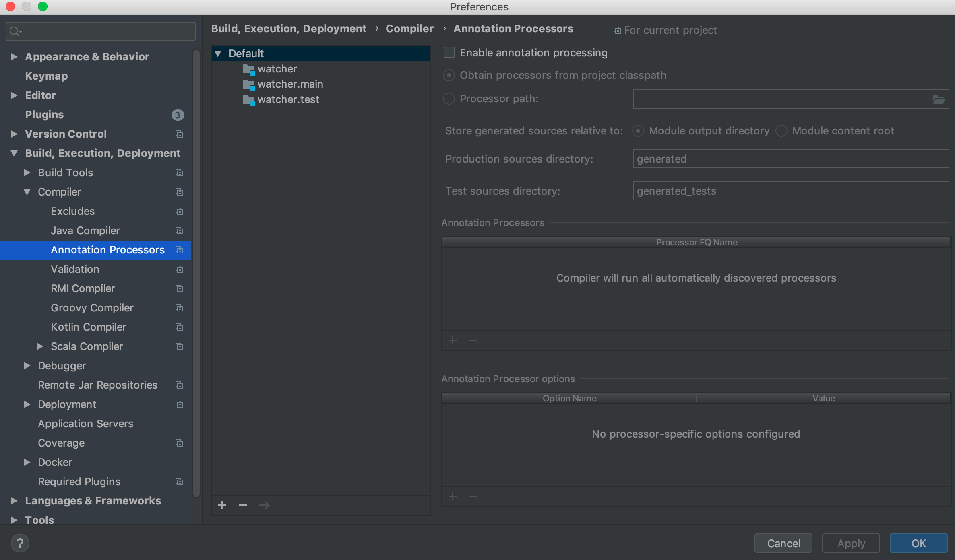Click the Production sources directory field
This screenshot has height=560, width=955.
[791, 159]
